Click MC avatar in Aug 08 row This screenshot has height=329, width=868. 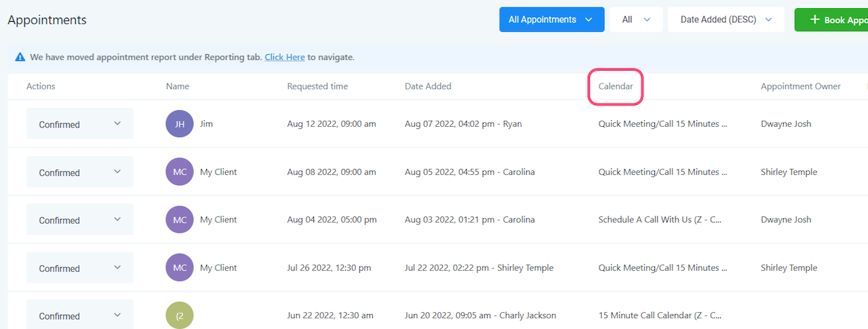point(180,172)
